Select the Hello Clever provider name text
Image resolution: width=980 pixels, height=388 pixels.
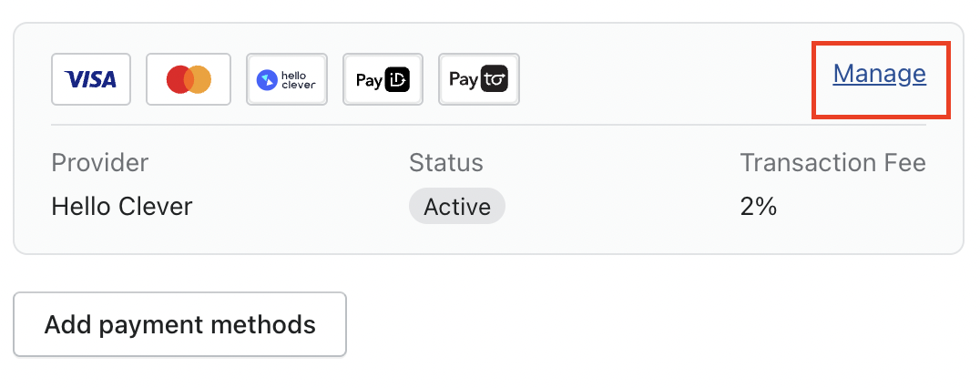coord(122,207)
